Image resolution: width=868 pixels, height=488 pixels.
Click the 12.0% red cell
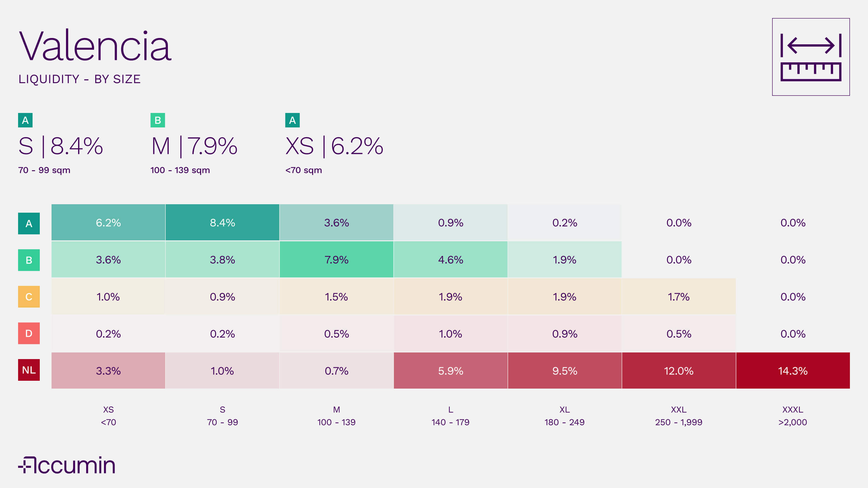coord(679,371)
